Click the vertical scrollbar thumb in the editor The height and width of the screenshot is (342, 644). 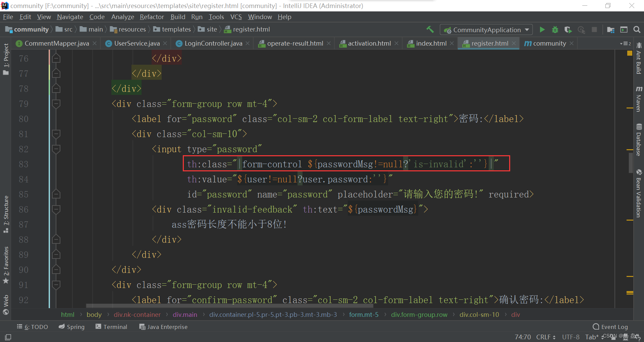[x=631, y=162]
